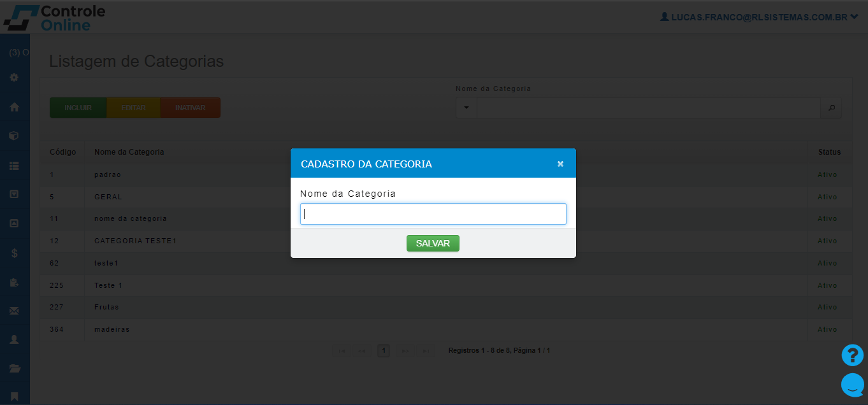Viewport: 868px width, 405px height.
Task: Close the Cadastro da Categoria dialog
Action: pyautogui.click(x=560, y=164)
